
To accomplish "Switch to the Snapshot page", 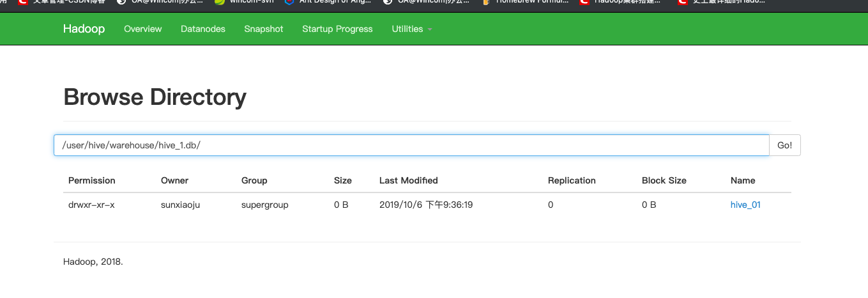I will click(263, 29).
